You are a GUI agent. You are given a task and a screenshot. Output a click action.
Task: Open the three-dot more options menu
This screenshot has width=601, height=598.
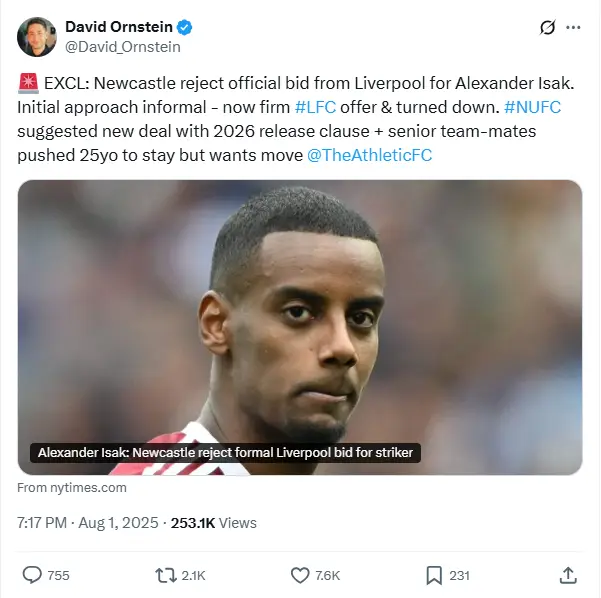pos(573,27)
